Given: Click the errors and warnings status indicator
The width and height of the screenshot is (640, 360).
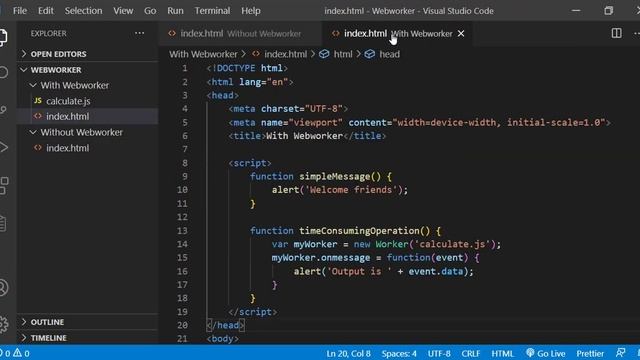Looking at the screenshot, I should (15, 353).
